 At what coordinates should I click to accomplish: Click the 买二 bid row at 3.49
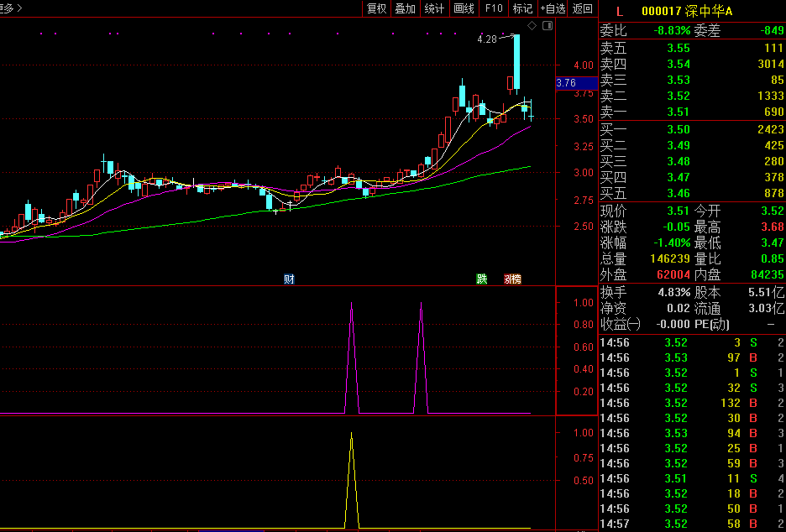(x=692, y=145)
